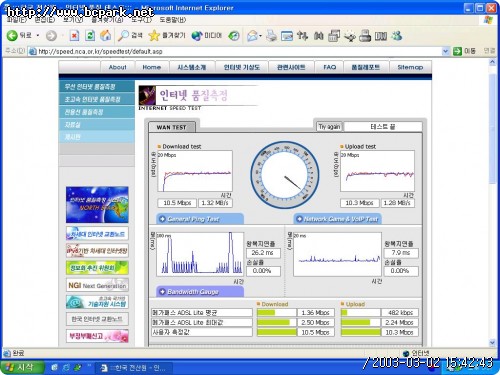This screenshot has height=375, width=500.
Task: Click the 7.9 ms VoIP delay value
Action: (401, 253)
